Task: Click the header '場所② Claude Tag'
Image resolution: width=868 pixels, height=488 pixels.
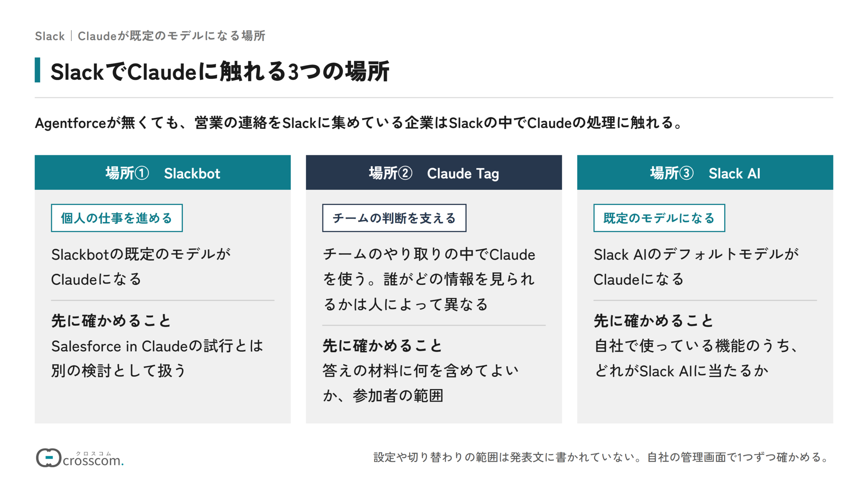Action: (434, 173)
